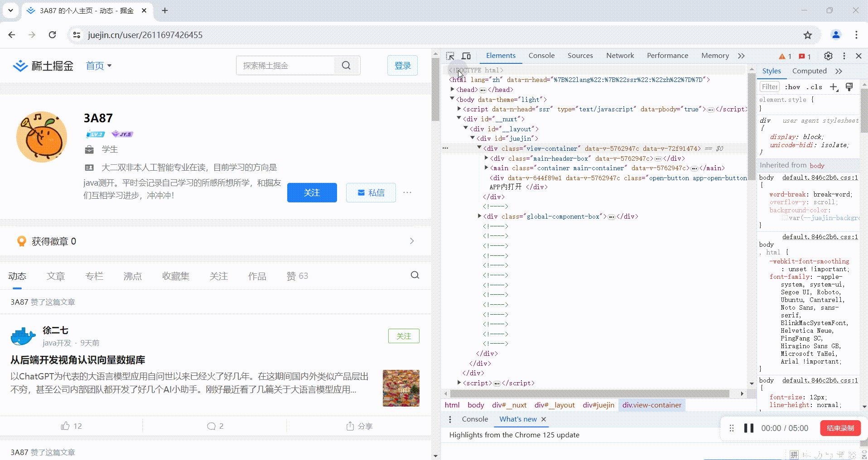The image size is (868, 460).
Task: Collapse the div#juejin node
Action: [473, 138]
